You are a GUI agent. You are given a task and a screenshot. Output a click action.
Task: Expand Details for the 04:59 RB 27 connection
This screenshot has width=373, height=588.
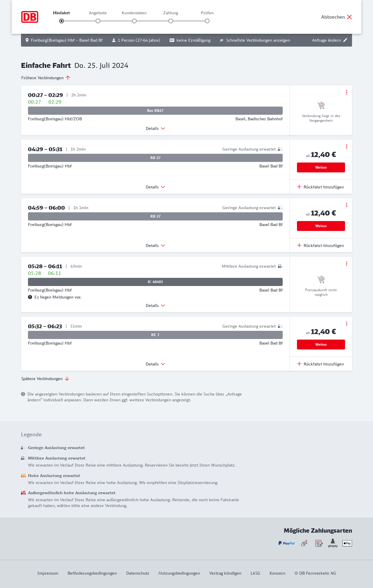(x=155, y=246)
